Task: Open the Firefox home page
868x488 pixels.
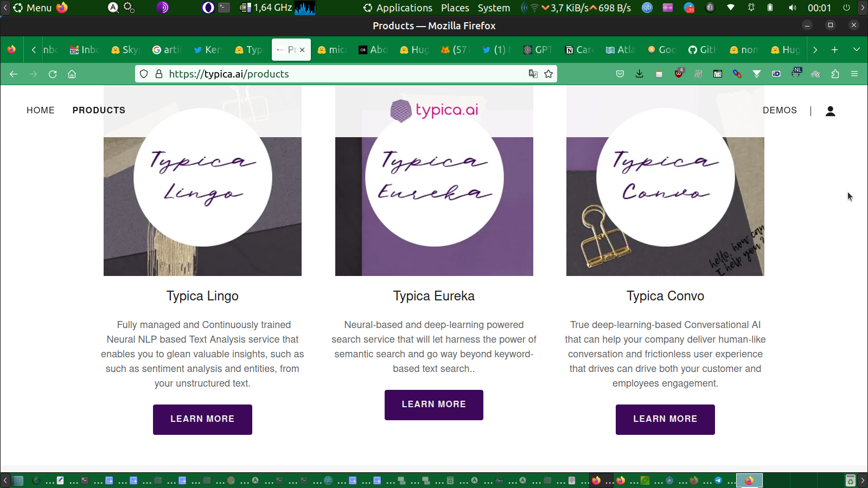Action: [x=72, y=74]
